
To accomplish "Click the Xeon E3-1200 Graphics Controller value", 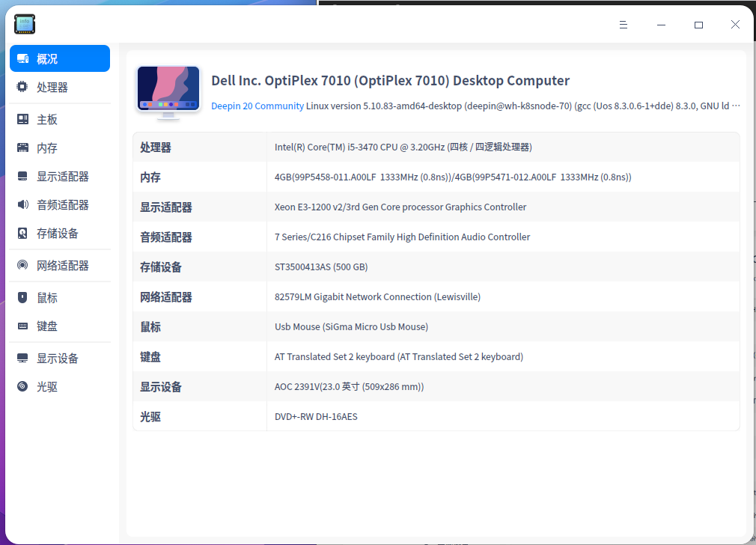I will tap(400, 207).
